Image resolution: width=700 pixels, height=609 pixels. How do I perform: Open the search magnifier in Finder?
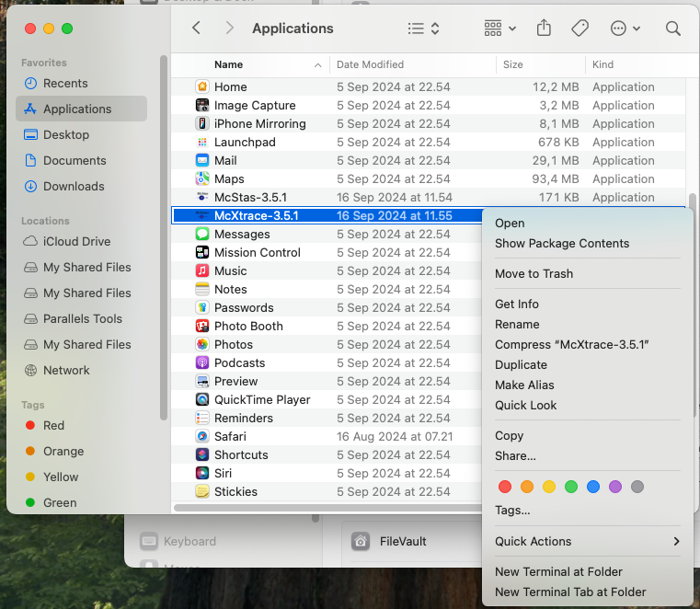coord(673,29)
